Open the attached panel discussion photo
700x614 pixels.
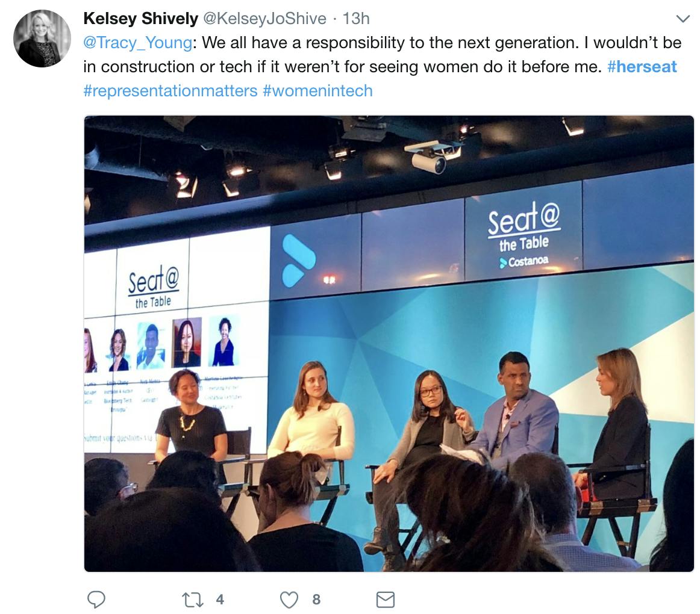(x=389, y=343)
